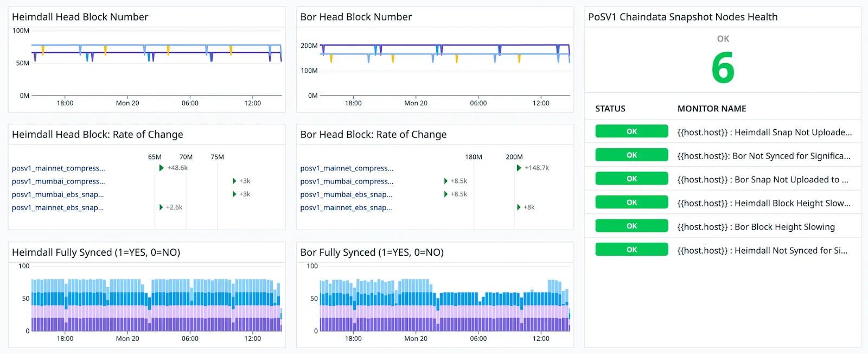Viewport: 868px width, 354px height.
Task: Select posv1_mumbai_ebs_snap row in Bor rate list
Action: [x=346, y=194]
